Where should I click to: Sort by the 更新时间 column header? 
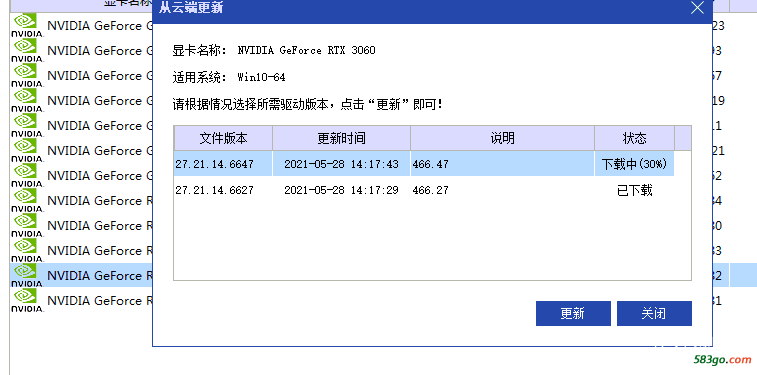pos(341,139)
